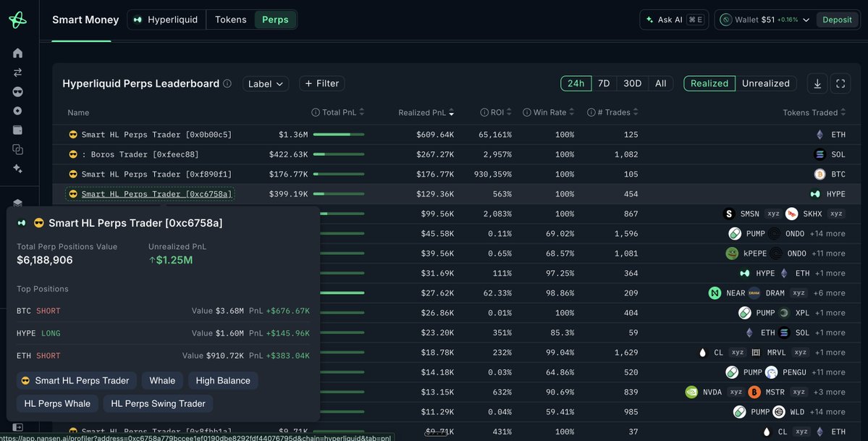Screen dimensions: 868x441
Task: Add a Filter to the leaderboard
Action: tap(321, 84)
